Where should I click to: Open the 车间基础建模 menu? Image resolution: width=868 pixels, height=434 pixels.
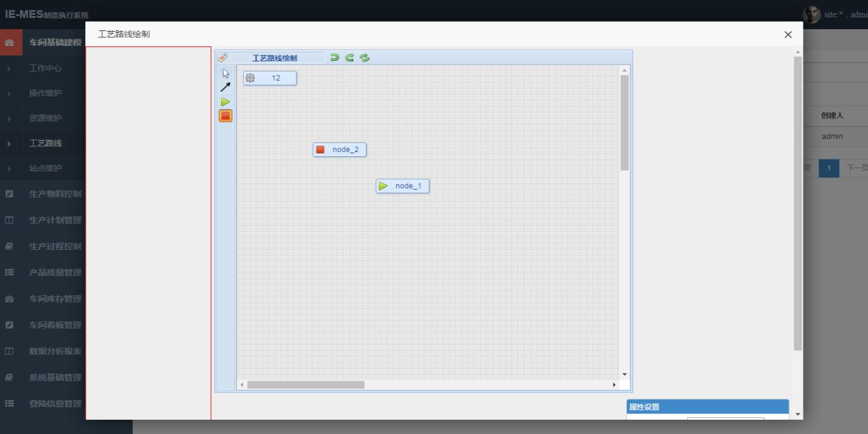tap(55, 43)
